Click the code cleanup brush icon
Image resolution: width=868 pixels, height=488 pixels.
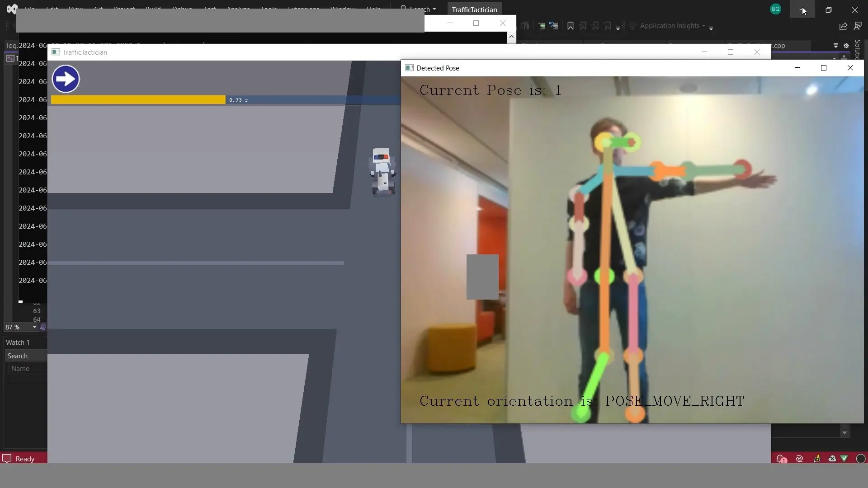(x=43, y=327)
